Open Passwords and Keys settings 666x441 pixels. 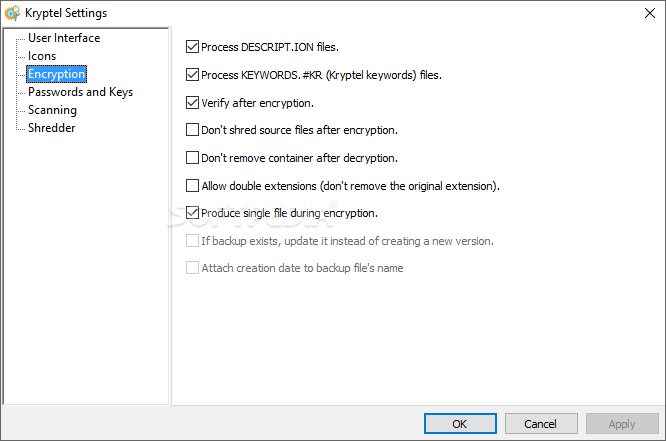[80, 92]
